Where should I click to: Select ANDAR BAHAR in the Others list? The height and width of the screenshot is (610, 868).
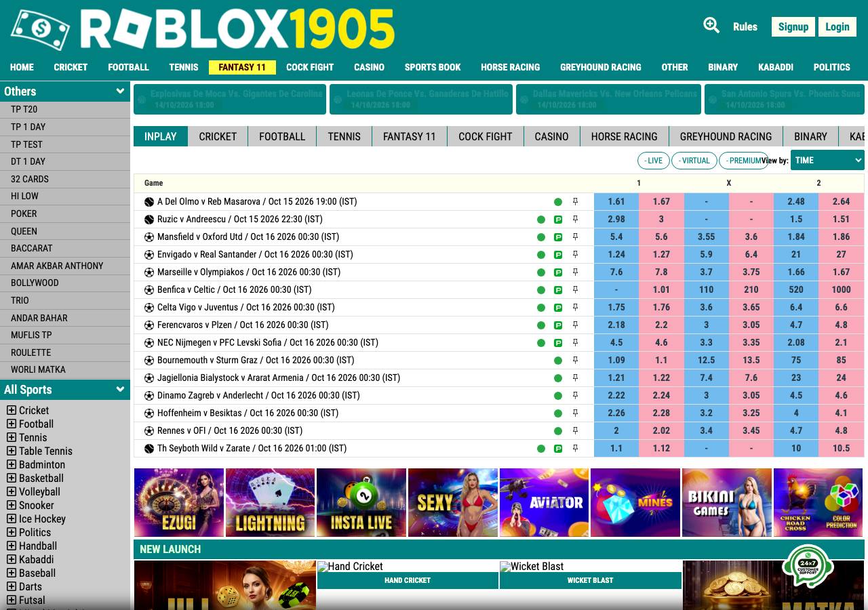pyautogui.click(x=65, y=318)
